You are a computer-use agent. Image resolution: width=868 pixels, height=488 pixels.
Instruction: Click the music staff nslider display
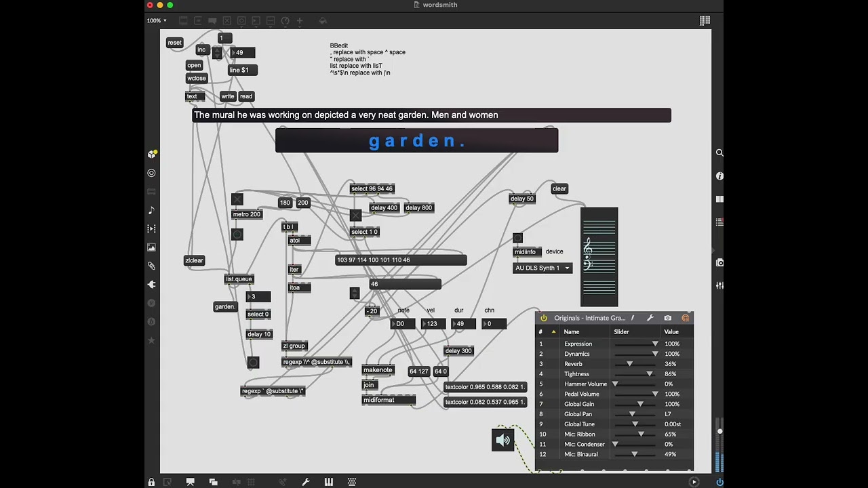pyautogui.click(x=599, y=257)
